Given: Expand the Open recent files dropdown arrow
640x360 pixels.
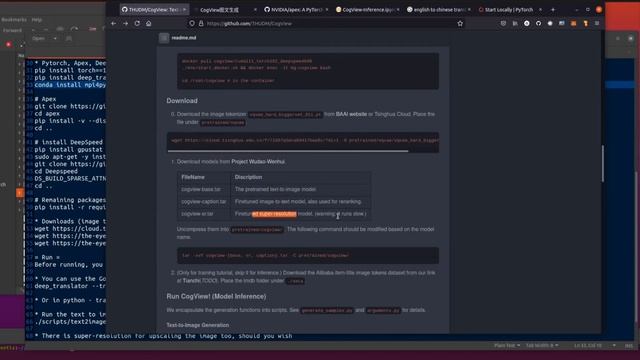Looking at the screenshot, I should click(55, 38).
